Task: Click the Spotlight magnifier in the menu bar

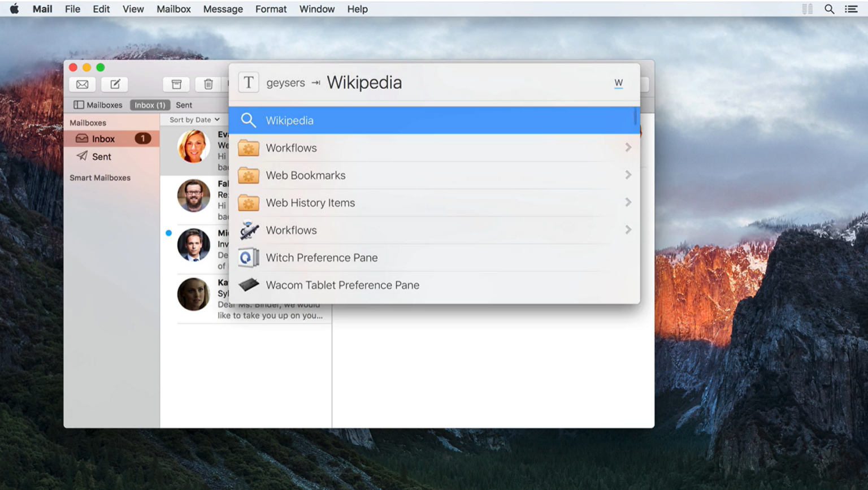Action: pos(829,8)
